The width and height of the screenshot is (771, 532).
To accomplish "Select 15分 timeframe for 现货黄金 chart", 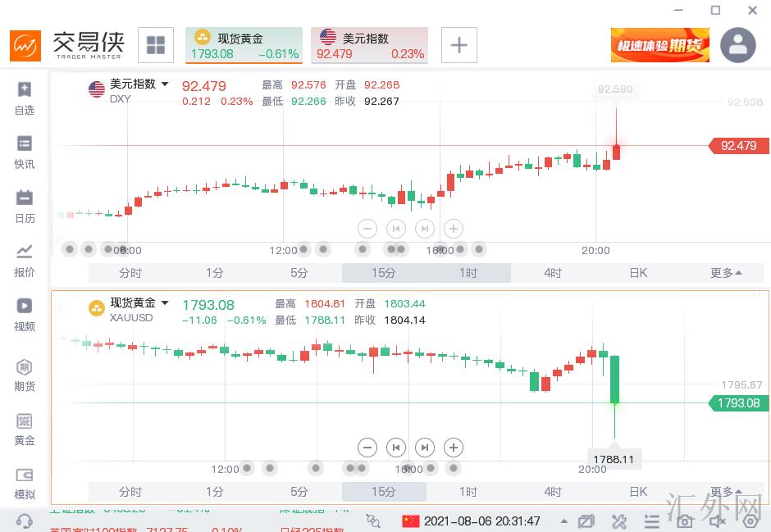I will pyautogui.click(x=384, y=492).
